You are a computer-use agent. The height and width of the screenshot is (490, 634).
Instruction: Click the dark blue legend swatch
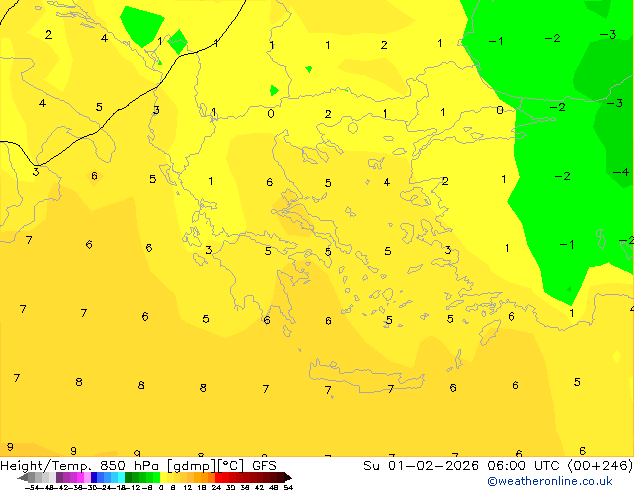[94, 477]
